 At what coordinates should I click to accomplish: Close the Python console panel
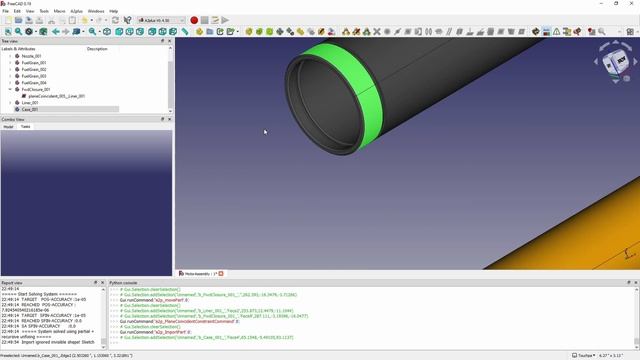(x=636, y=282)
